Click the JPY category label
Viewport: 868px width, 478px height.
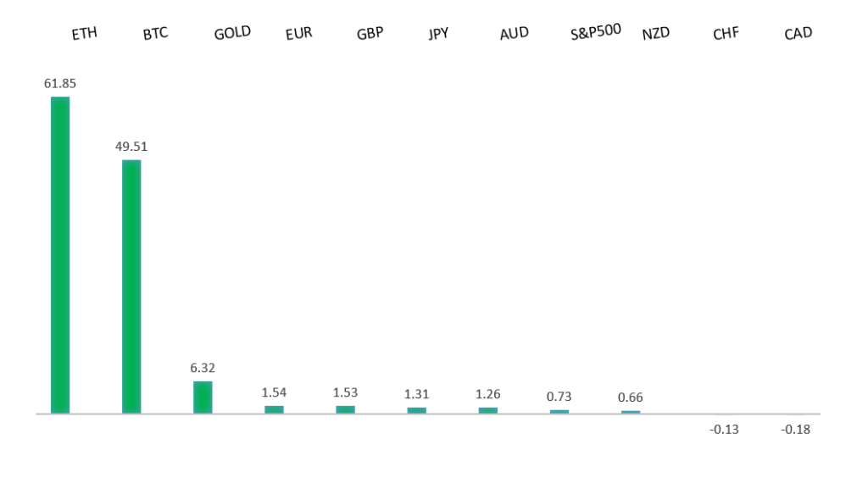[438, 34]
